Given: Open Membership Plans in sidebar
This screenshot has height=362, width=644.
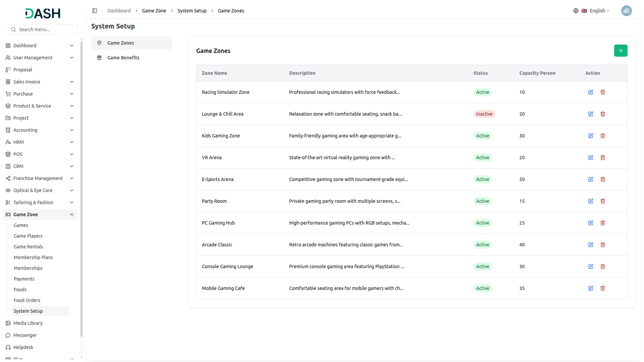Looking at the screenshot, I should (33, 257).
